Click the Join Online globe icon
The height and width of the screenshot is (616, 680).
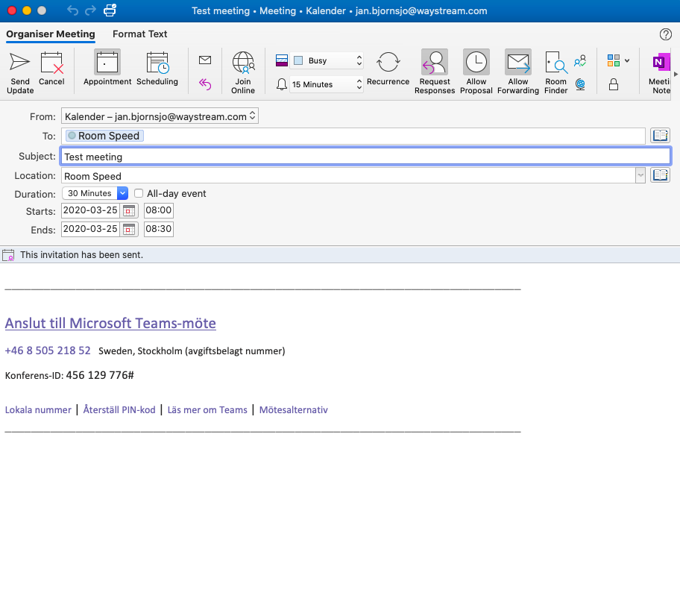tap(243, 62)
